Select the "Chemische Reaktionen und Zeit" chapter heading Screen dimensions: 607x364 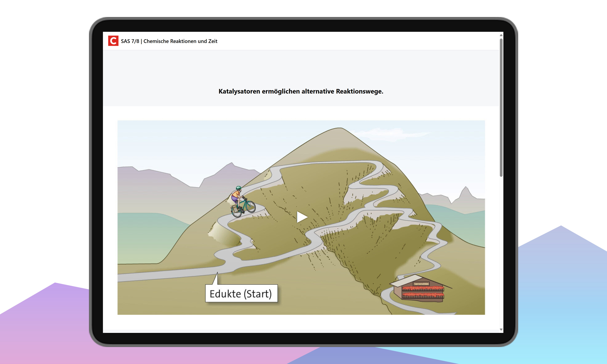(180, 41)
